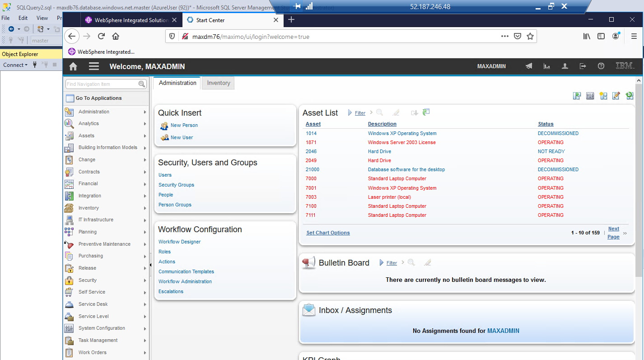The height and width of the screenshot is (360, 644).
Task: Toggle Firefox sidebar view icon
Action: coord(601,37)
